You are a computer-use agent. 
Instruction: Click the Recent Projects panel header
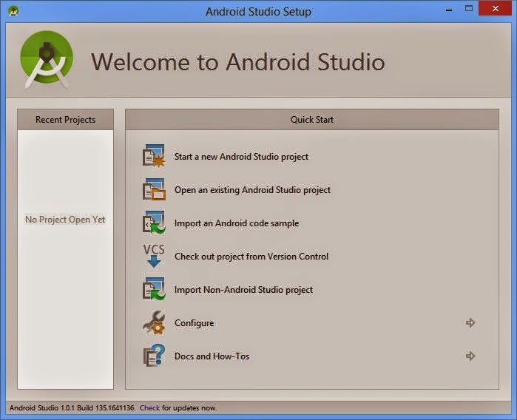[65, 119]
